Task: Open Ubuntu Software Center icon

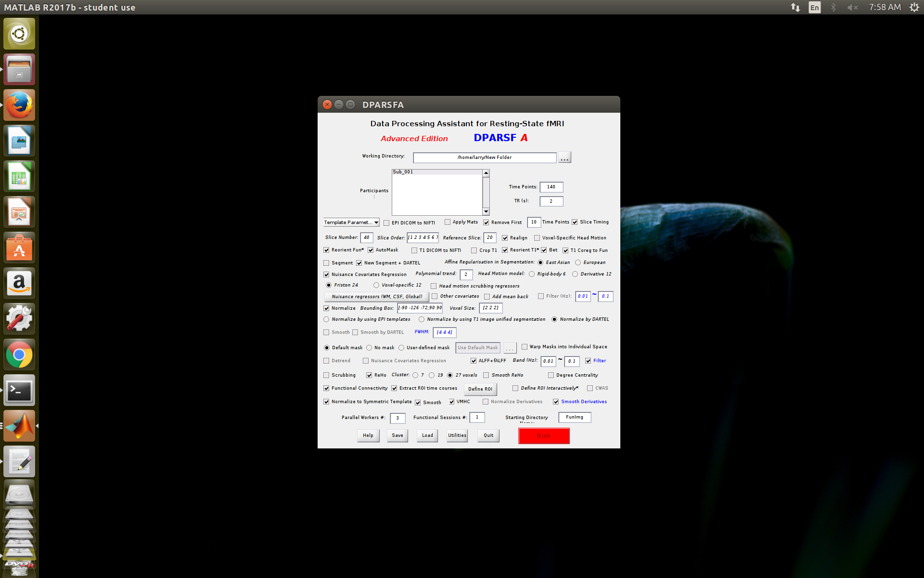Action: pos(19,248)
